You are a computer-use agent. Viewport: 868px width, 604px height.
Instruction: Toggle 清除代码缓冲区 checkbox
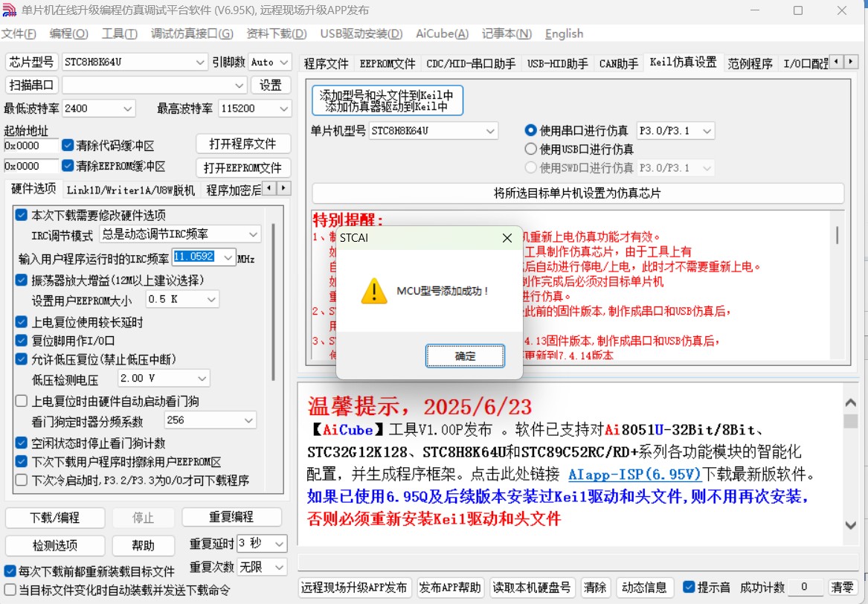pyautogui.click(x=68, y=145)
